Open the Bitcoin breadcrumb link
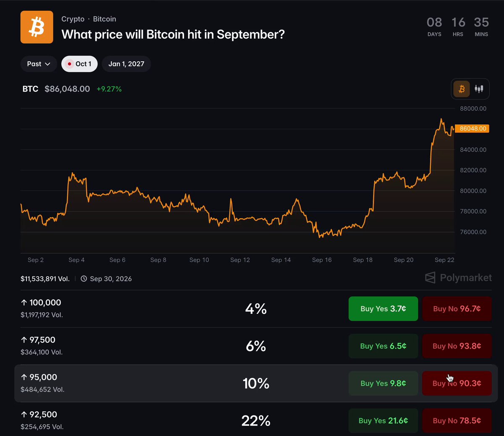Viewport: 504px width, 436px height. [105, 19]
